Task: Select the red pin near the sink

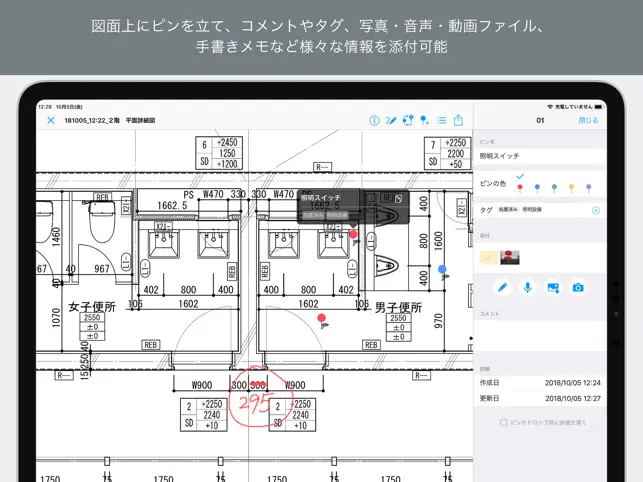Action: click(353, 235)
